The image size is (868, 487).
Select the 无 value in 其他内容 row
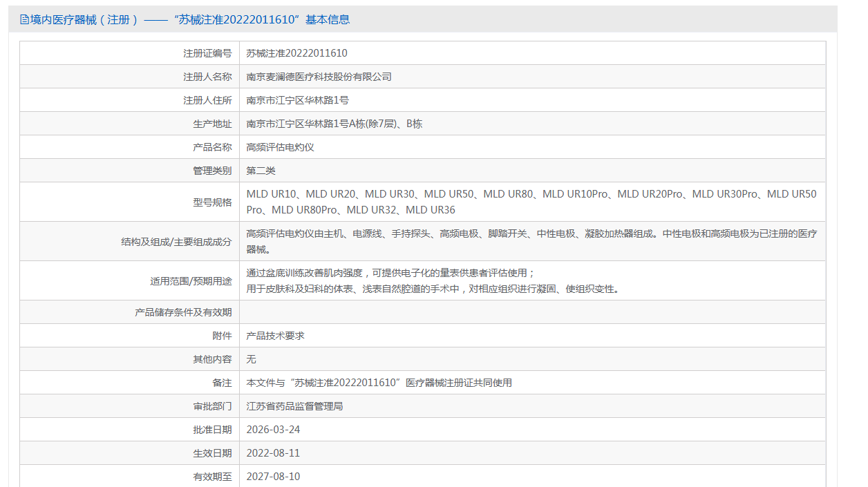click(x=252, y=359)
